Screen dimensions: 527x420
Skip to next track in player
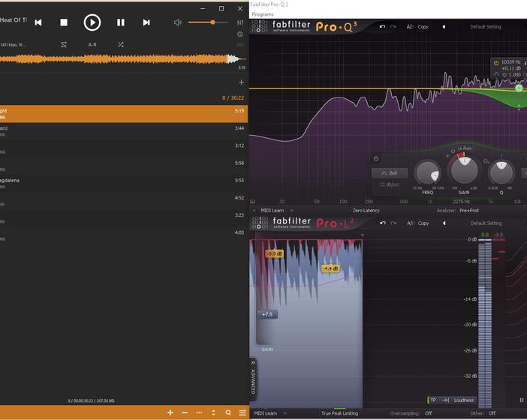click(x=146, y=22)
